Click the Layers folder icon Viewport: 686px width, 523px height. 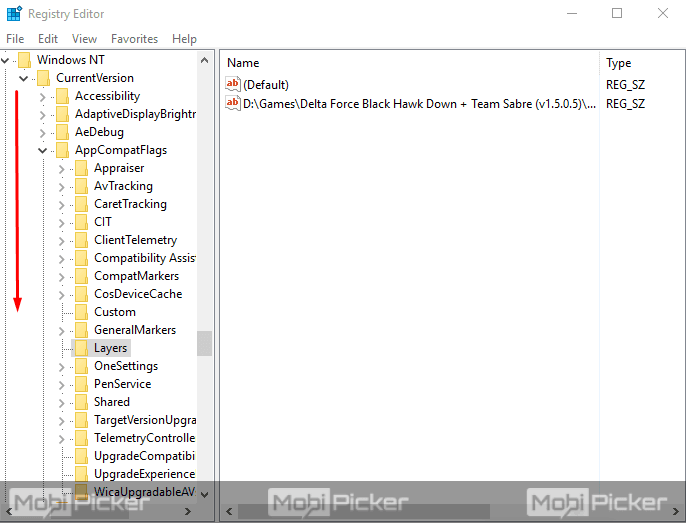pos(81,348)
